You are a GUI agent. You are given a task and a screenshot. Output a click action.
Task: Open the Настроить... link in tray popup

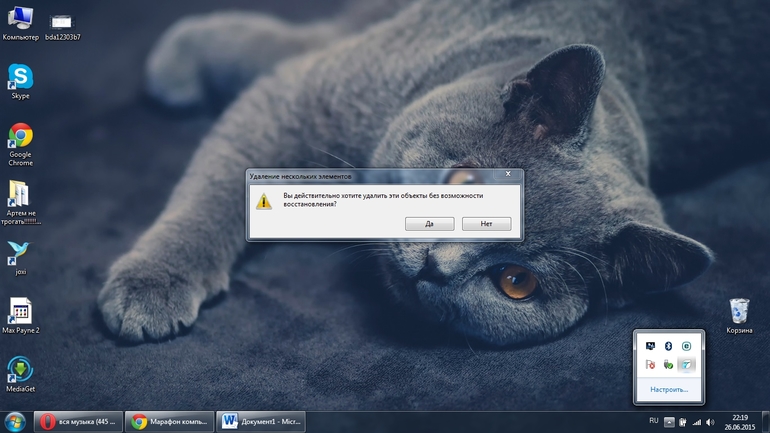pos(669,389)
